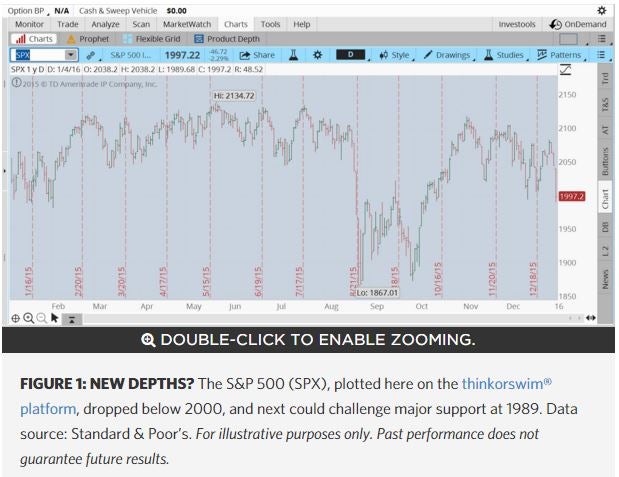Screen dimensions: 619x477
Task: Click the Investools button
Action: click(x=517, y=24)
